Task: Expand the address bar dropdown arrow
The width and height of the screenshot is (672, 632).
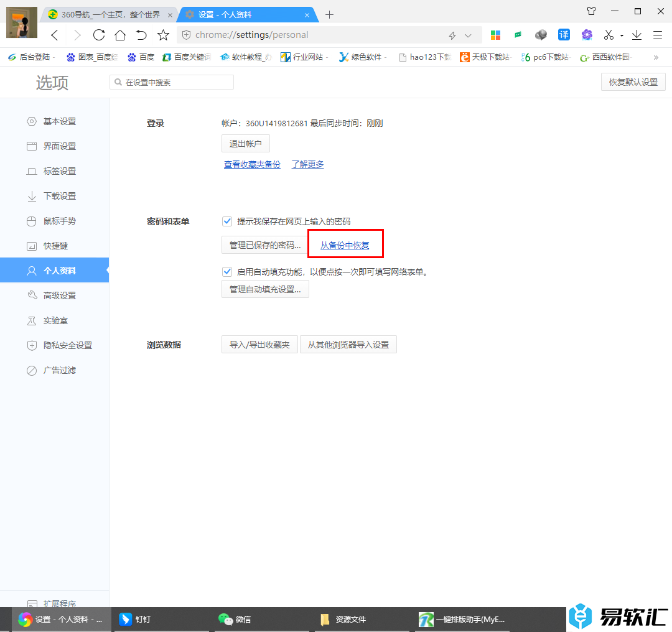Action: [468, 35]
